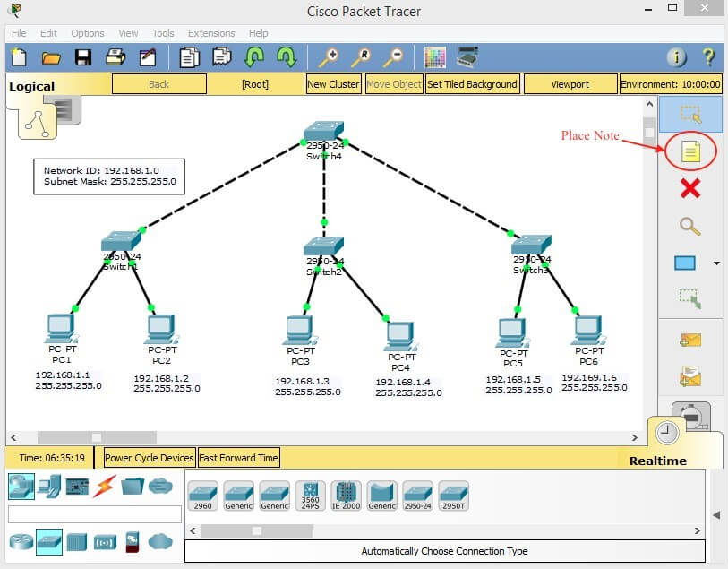The height and width of the screenshot is (569, 728).
Task: Select the Draw rectangle shape tool
Action: click(685, 263)
